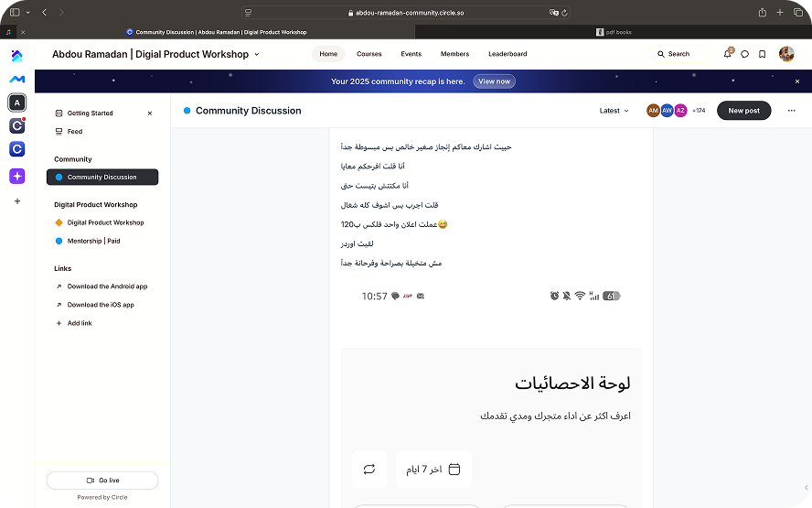
Task: Open the notifications bell icon
Action: (728, 54)
